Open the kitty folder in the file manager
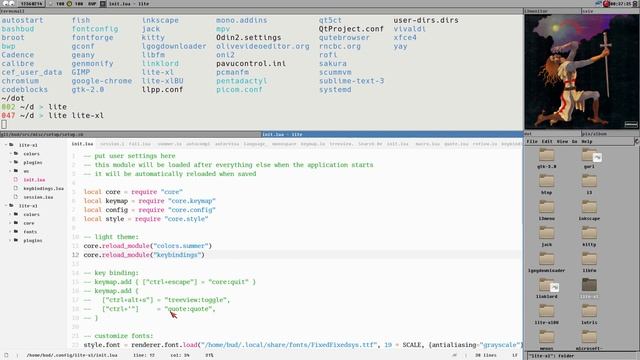The image size is (640, 360). [589, 234]
